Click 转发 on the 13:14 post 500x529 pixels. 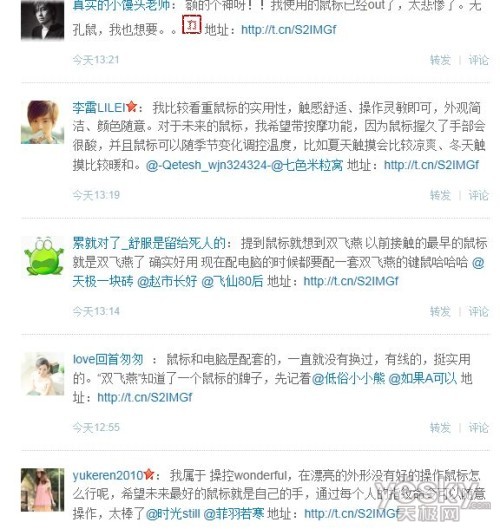440,311
